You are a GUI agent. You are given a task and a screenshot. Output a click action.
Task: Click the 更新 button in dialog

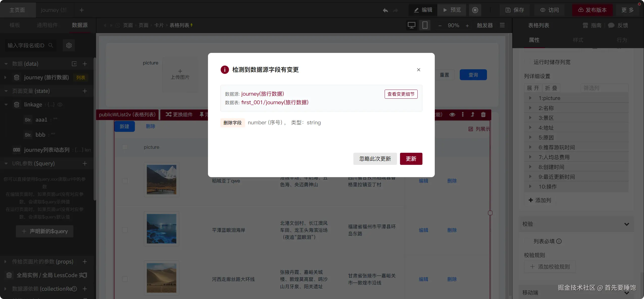(411, 159)
